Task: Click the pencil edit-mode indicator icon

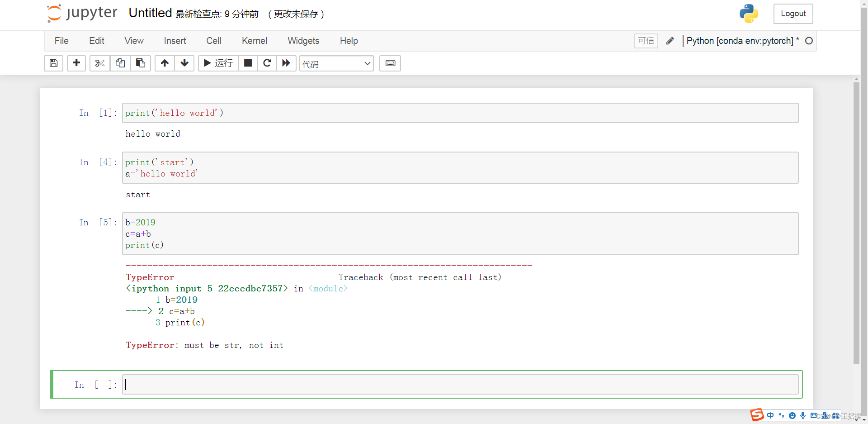Action: click(670, 41)
